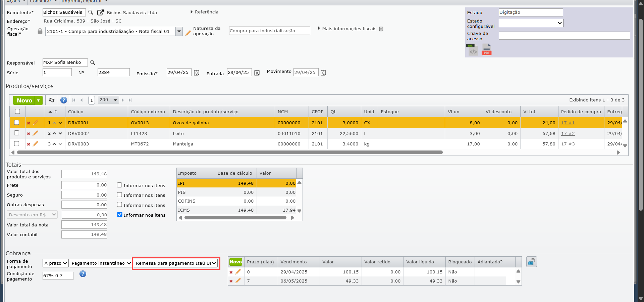The width and height of the screenshot is (644, 302).
Task: Edit Natureza da operação with pencil icon
Action: point(188,33)
